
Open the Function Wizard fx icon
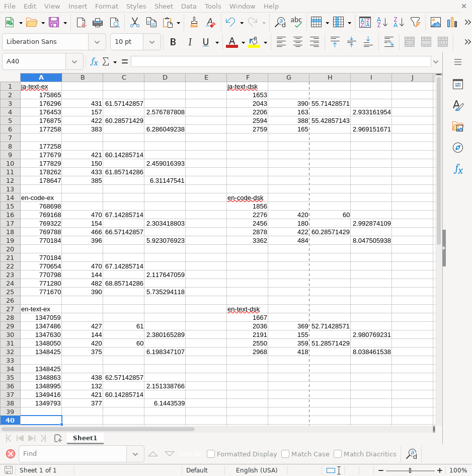[x=94, y=61]
